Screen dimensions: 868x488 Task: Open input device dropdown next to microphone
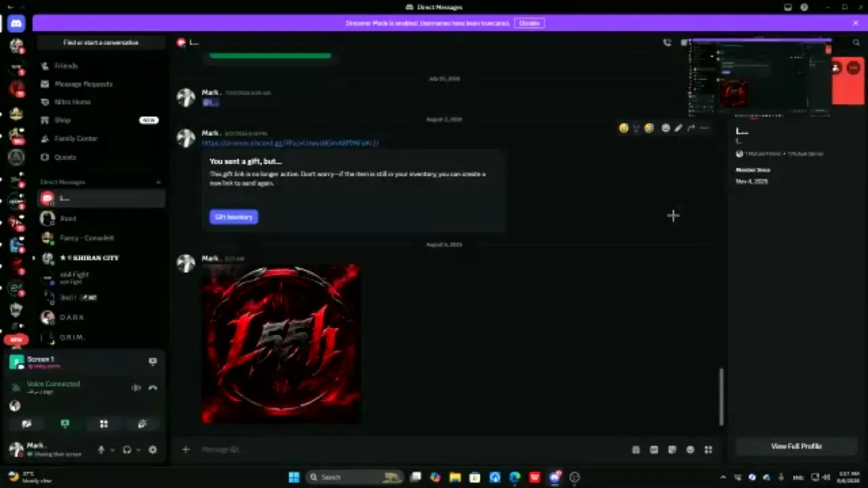pos(112,449)
